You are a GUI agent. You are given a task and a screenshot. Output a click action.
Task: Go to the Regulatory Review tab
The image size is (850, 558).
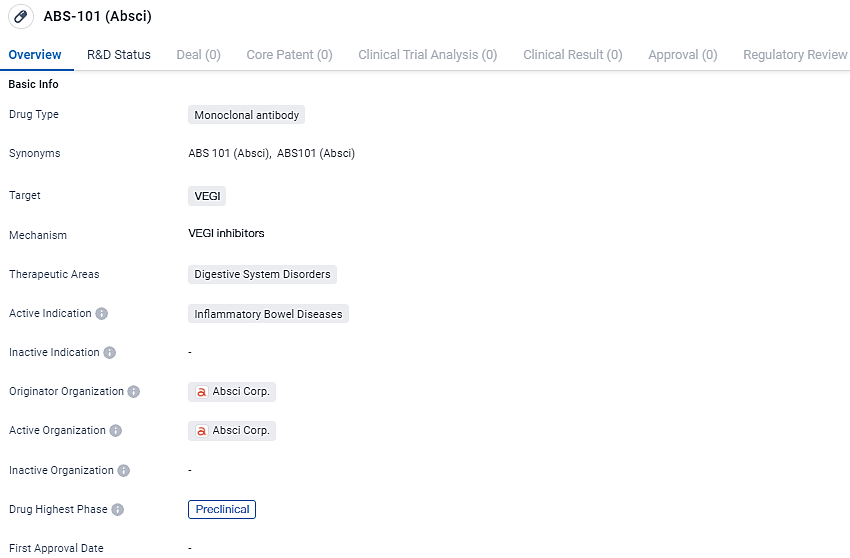click(795, 55)
